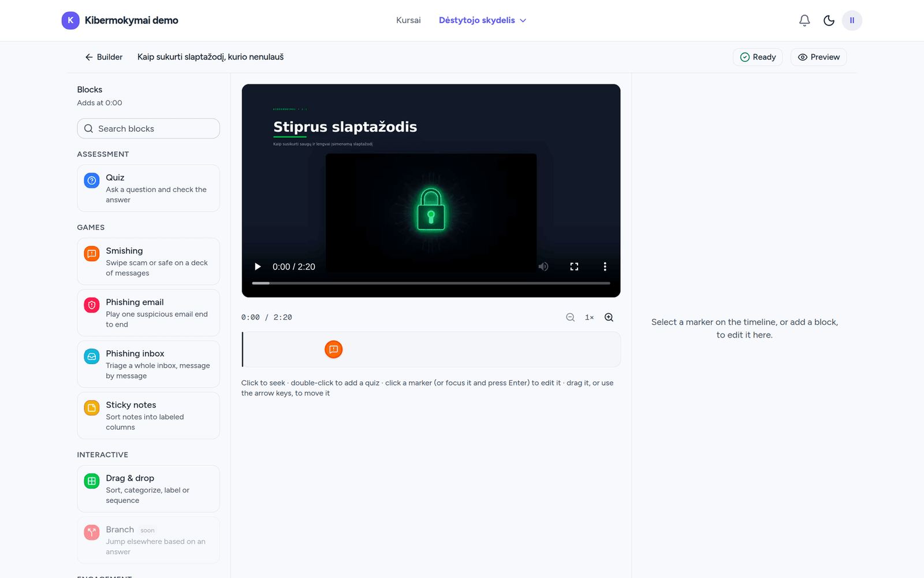Add the Drag & drop block
Viewport: 924px width, 578px height.
(x=148, y=489)
